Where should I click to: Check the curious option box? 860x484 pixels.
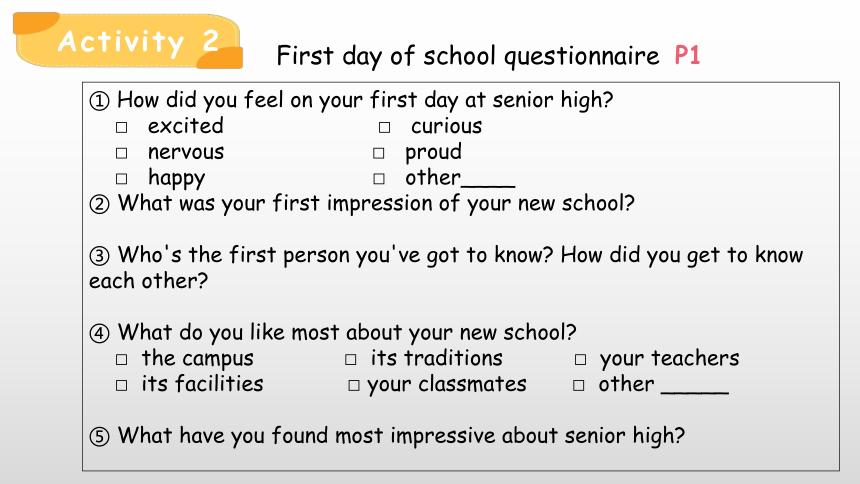(384, 127)
